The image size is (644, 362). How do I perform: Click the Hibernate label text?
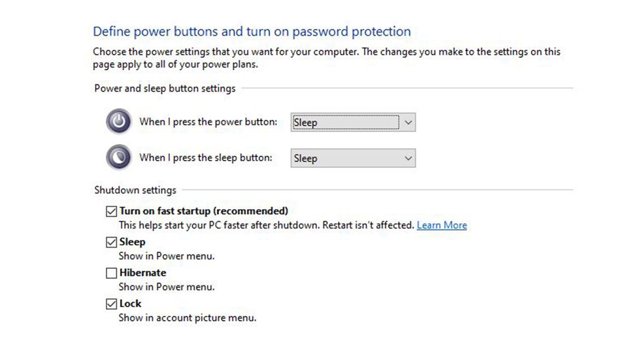(142, 272)
